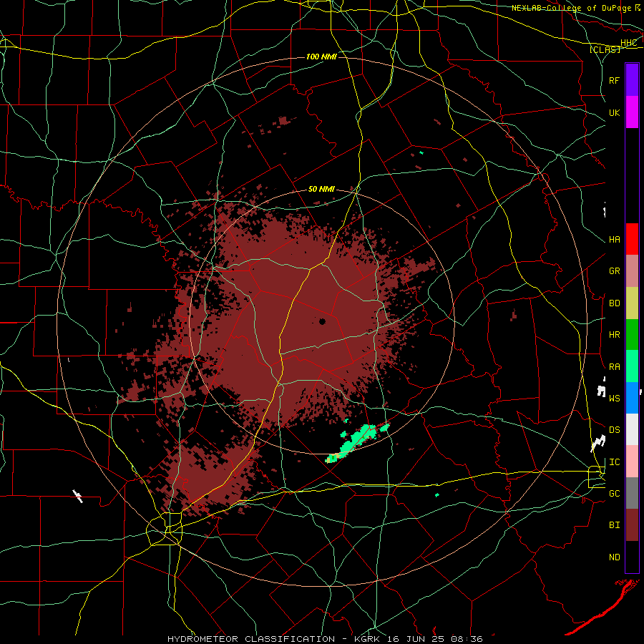This screenshot has height=644, width=644.
Task: Click the 50 NMI range ring label
Action: tap(321, 190)
